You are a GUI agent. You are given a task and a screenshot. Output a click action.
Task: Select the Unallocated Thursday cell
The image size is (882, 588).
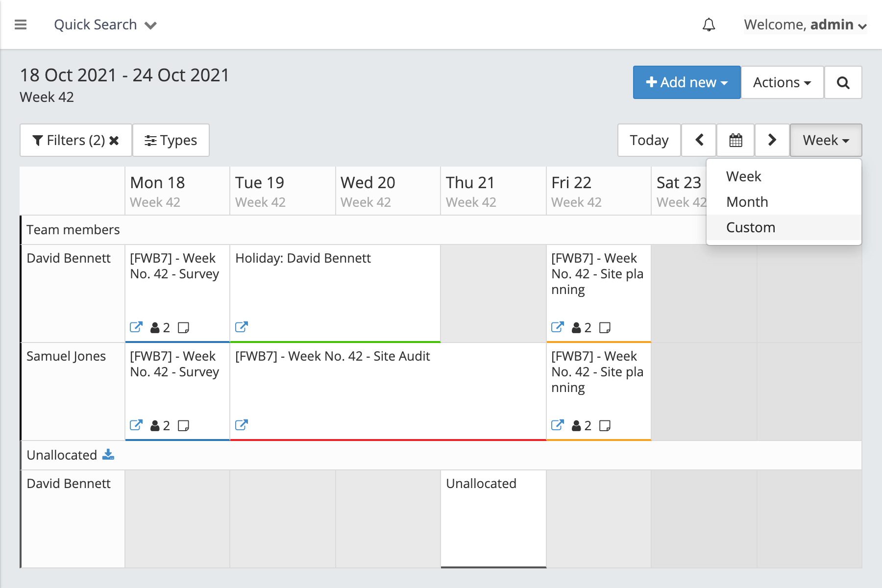pos(493,519)
